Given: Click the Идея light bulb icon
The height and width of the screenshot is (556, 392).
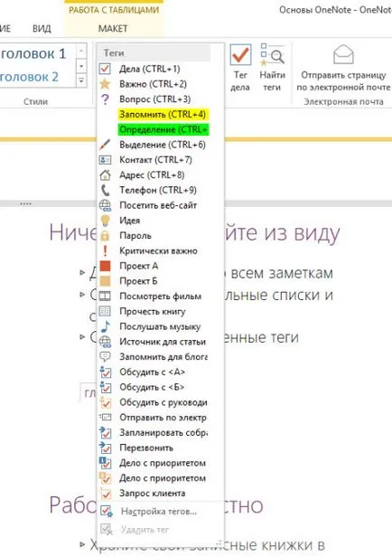Looking at the screenshot, I should coord(105,221).
